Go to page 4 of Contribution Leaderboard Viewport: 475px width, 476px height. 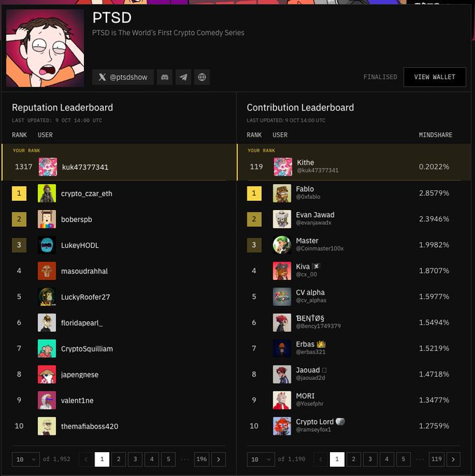[387, 459]
